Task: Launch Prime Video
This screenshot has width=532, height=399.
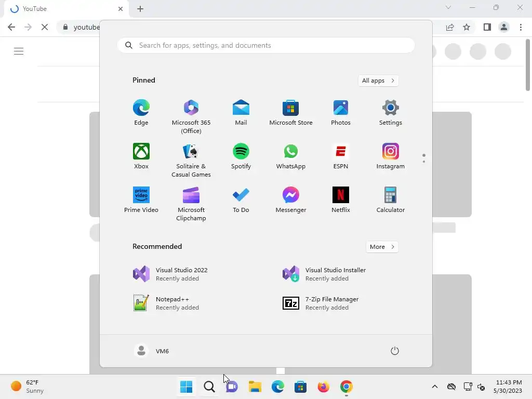Action: tap(141, 200)
